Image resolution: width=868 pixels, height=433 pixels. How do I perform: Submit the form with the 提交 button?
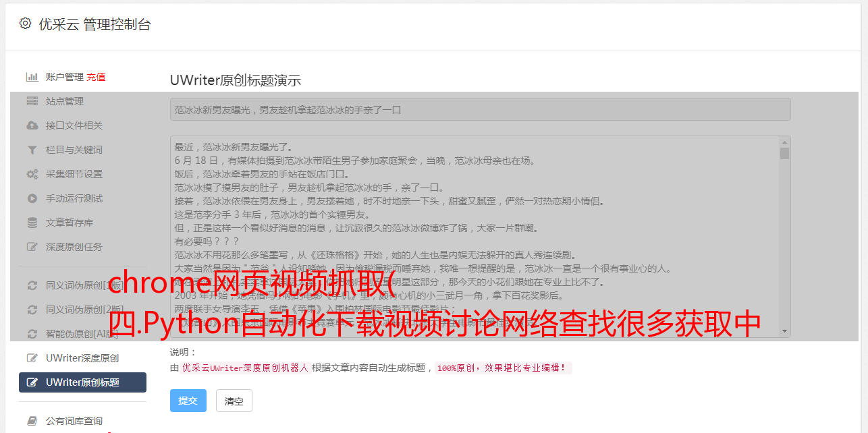188,401
